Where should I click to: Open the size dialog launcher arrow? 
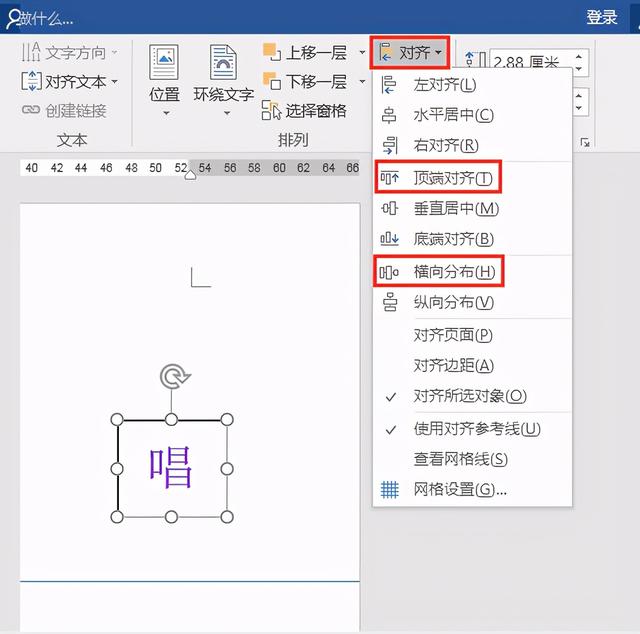coord(585,142)
